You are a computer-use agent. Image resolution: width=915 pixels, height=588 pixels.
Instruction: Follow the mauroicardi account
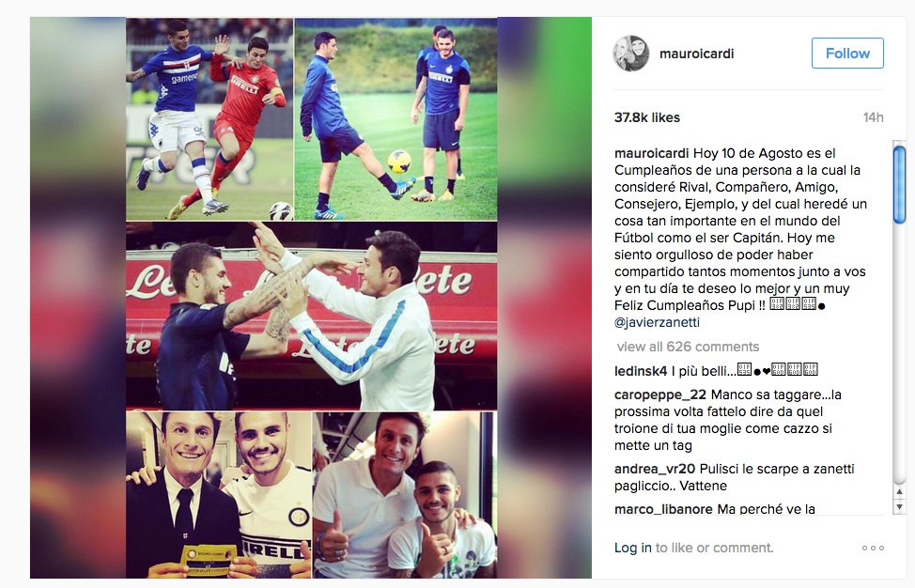tap(847, 54)
